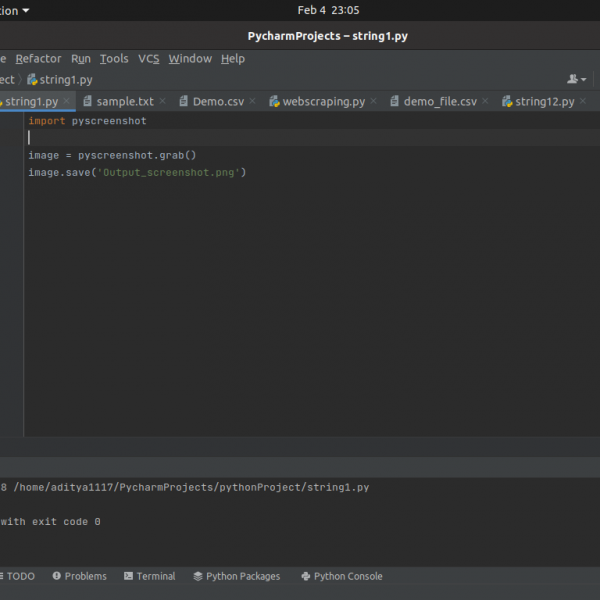Switch to the Demo.csv tab
Image resolution: width=600 pixels, height=600 pixels.
click(218, 101)
